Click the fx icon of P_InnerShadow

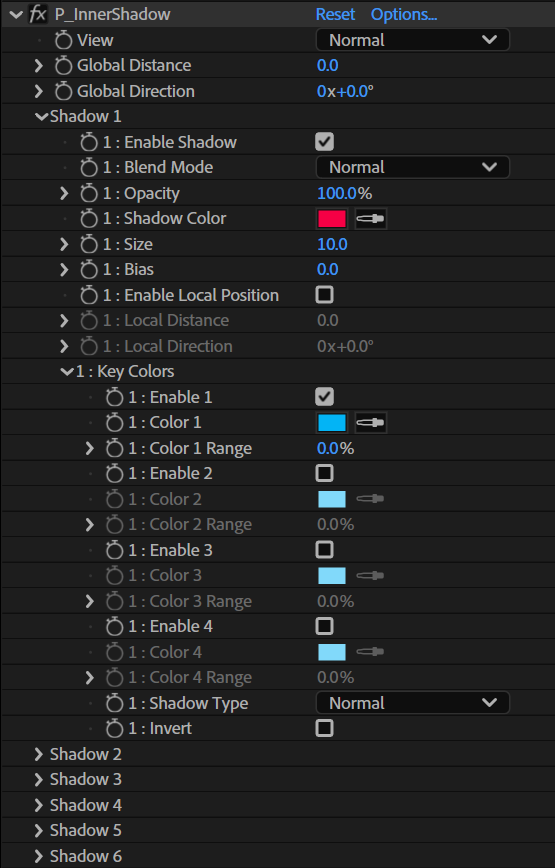point(38,14)
